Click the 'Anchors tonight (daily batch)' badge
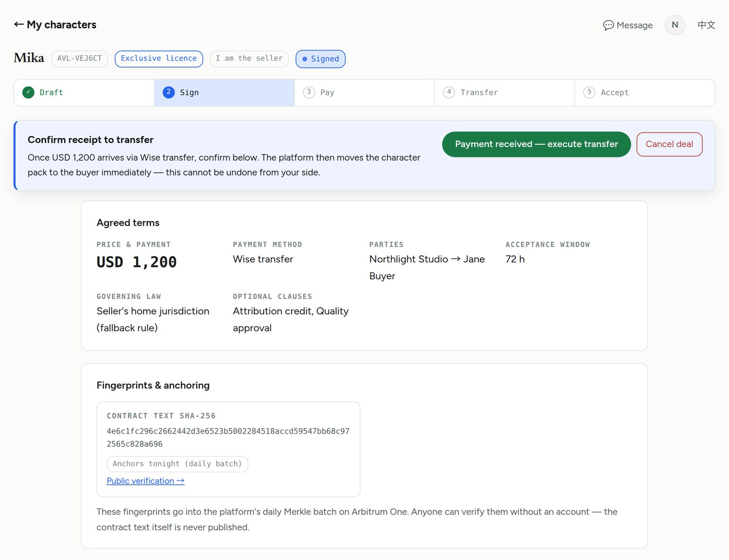The width and height of the screenshot is (729, 560). [x=177, y=464]
